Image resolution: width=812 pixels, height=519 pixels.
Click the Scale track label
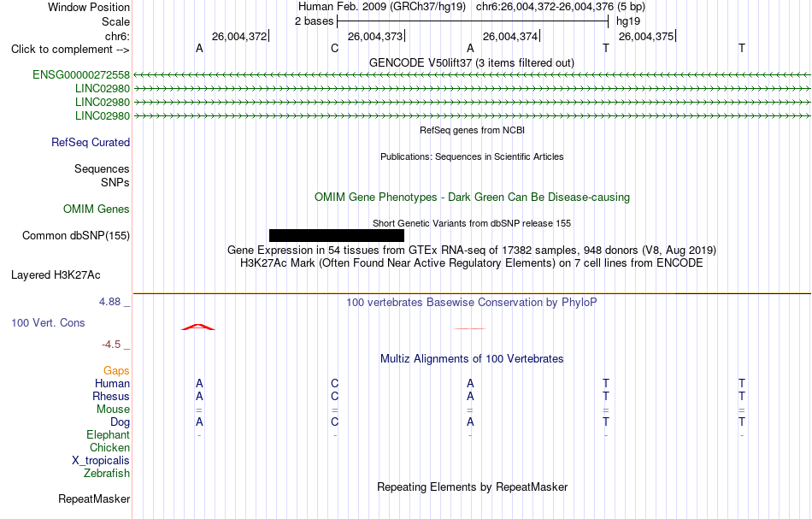point(115,21)
